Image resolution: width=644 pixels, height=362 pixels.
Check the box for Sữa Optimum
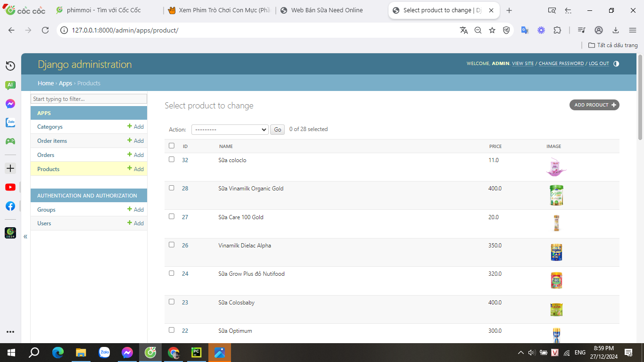172,330
